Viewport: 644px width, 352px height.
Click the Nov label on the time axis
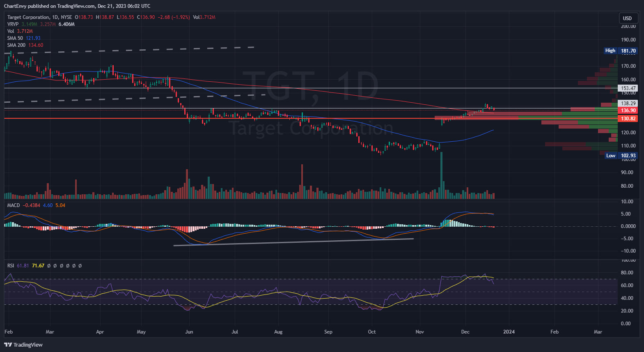[419, 332]
